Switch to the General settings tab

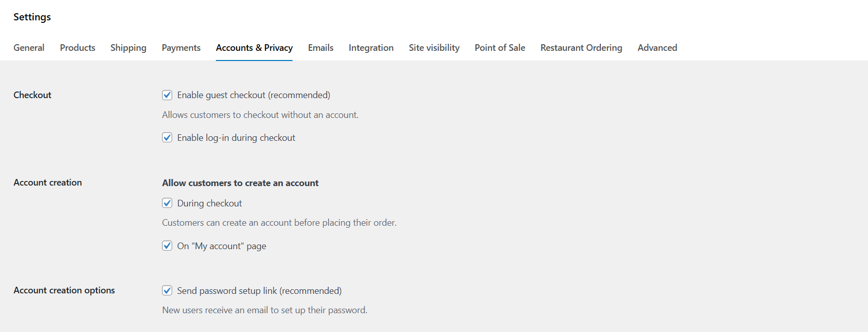tap(28, 47)
